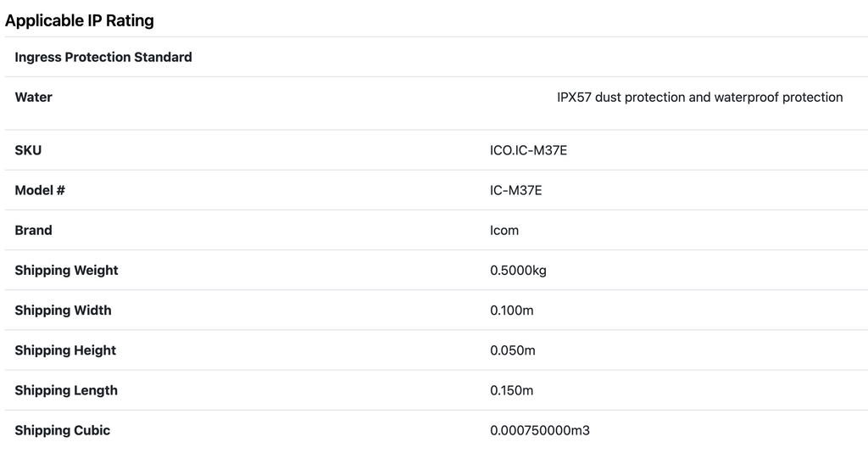This screenshot has width=868, height=459.
Task: Click the Shipping Weight label
Action: click(66, 270)
